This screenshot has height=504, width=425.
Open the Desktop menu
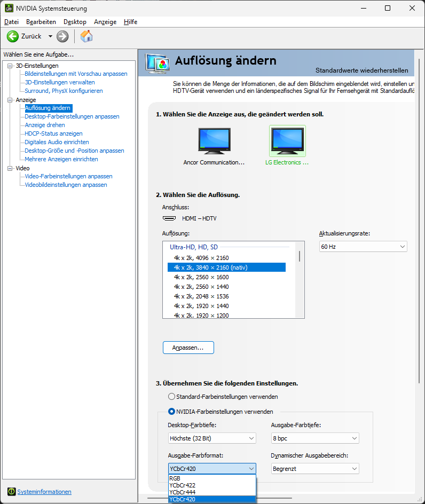point(75,22)
